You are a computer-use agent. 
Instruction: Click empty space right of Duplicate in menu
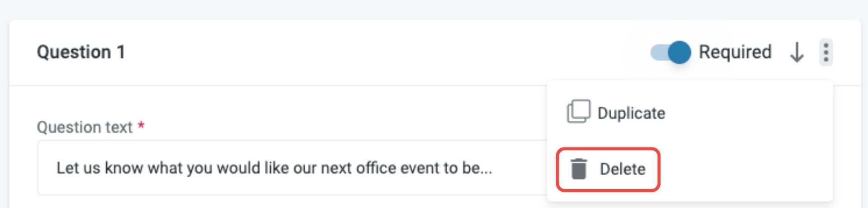[746, 113]
